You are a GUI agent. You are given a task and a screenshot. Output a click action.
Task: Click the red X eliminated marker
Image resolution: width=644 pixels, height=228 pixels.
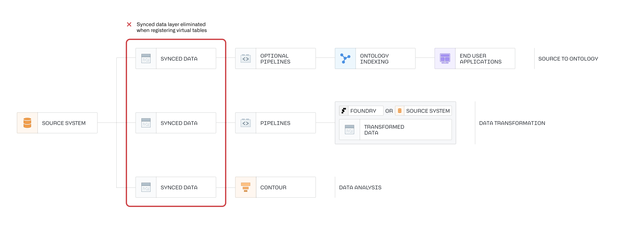coord(129,24)
